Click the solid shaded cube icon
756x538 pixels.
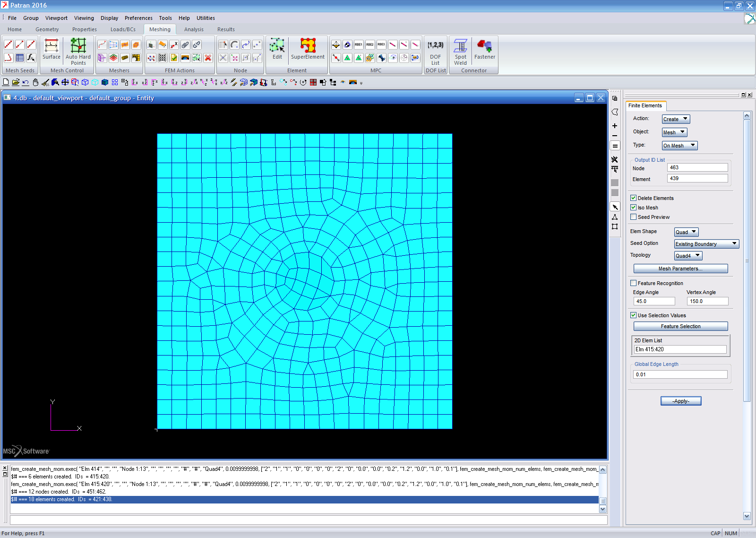105,82
